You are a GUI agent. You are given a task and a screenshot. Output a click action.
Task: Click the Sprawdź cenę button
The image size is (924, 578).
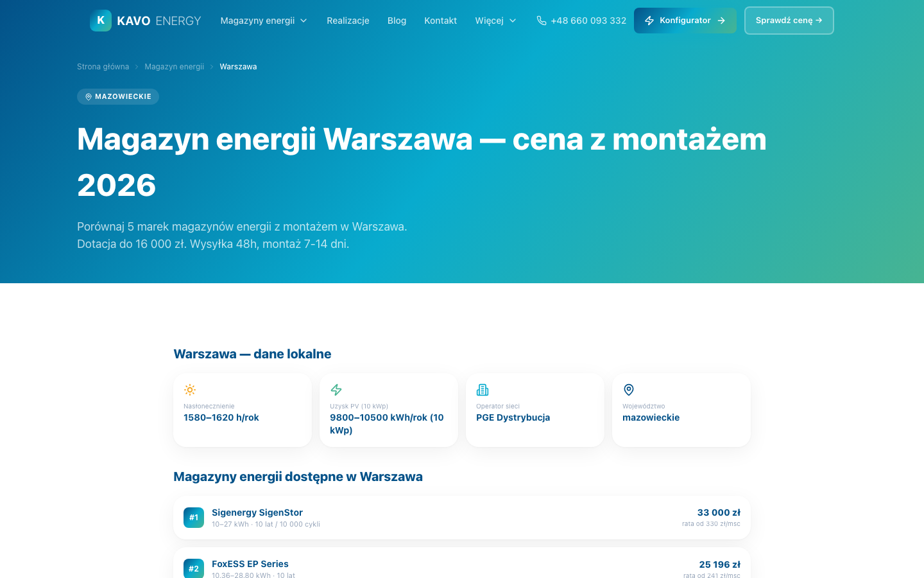point(789,21)
